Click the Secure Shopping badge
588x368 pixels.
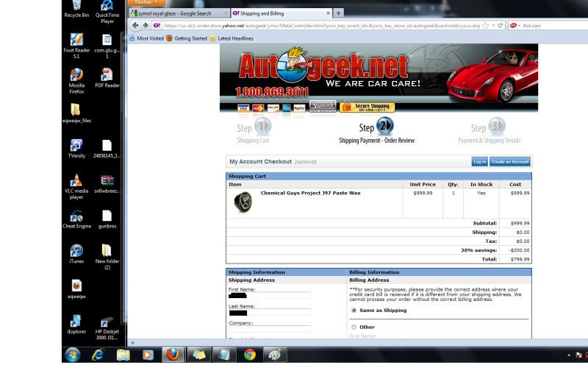[x=367, y=107]
